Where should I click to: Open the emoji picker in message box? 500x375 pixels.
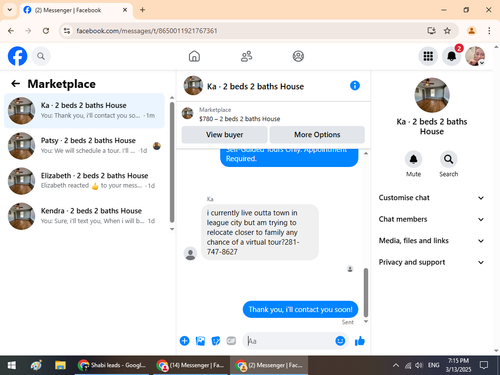pos(340,341)
